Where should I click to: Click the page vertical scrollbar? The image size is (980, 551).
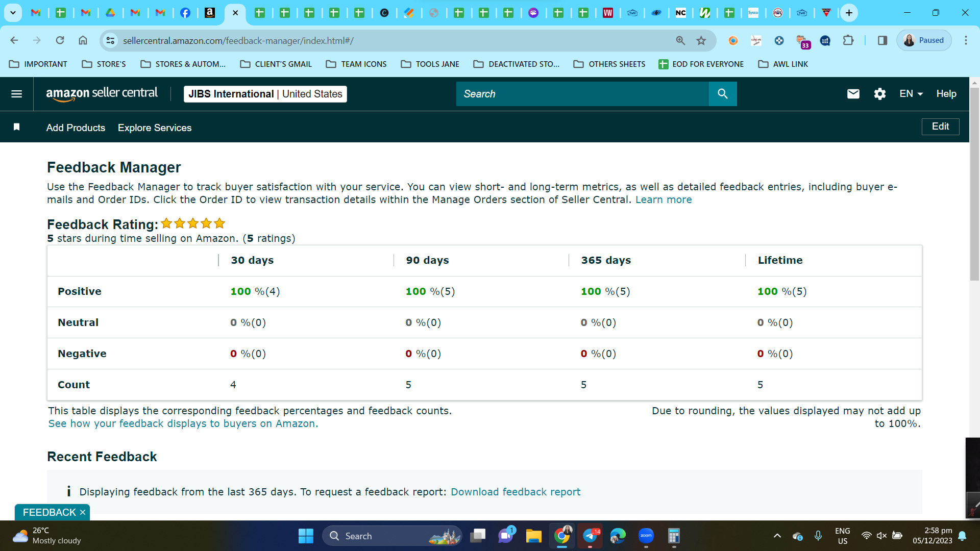pos(974,184)
